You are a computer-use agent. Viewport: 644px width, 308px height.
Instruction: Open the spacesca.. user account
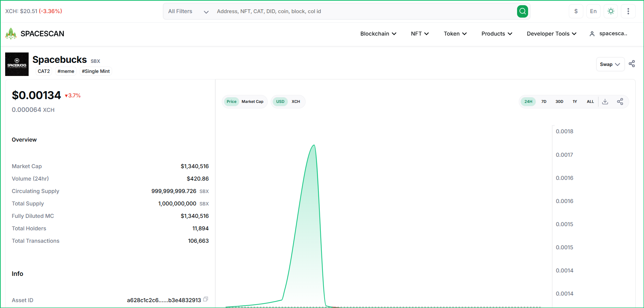click(x=609, y=33)
